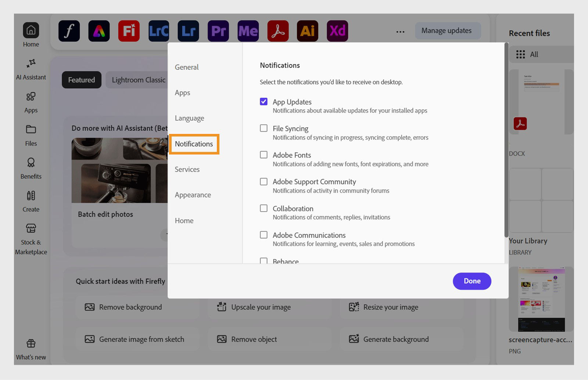Enable Adobe Support Community notifications
The image size is (588, 380).
[x=263, y=181]
